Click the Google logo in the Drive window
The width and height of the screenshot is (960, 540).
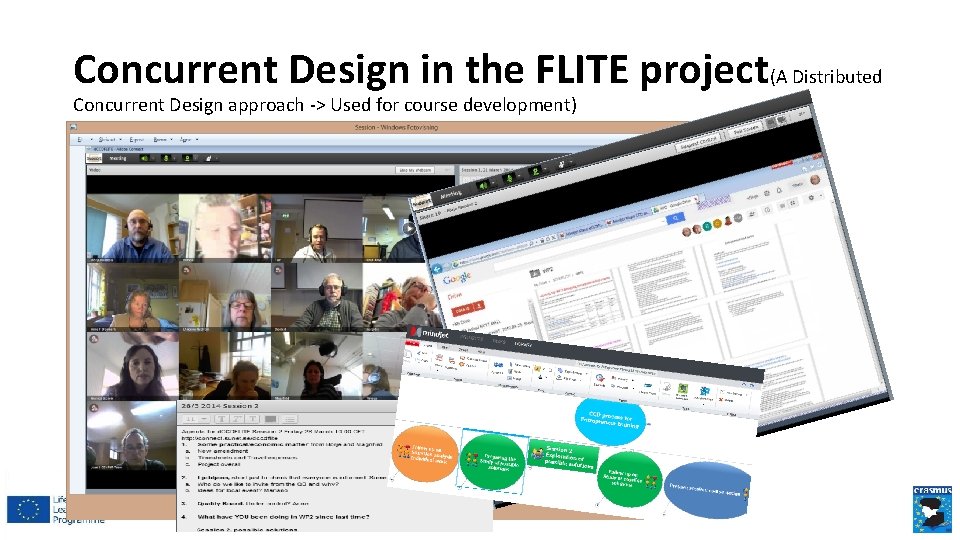[457, 279]
